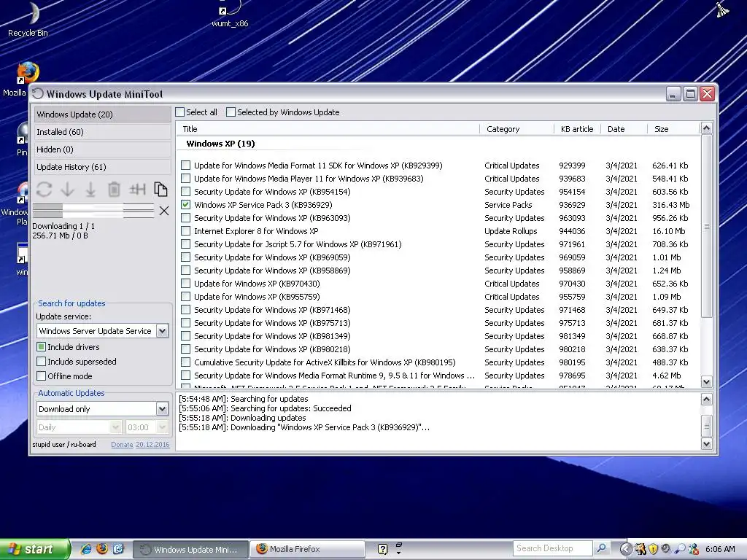
Task: Copy update links to clipboard icon
Action: [x=160, y=190]
